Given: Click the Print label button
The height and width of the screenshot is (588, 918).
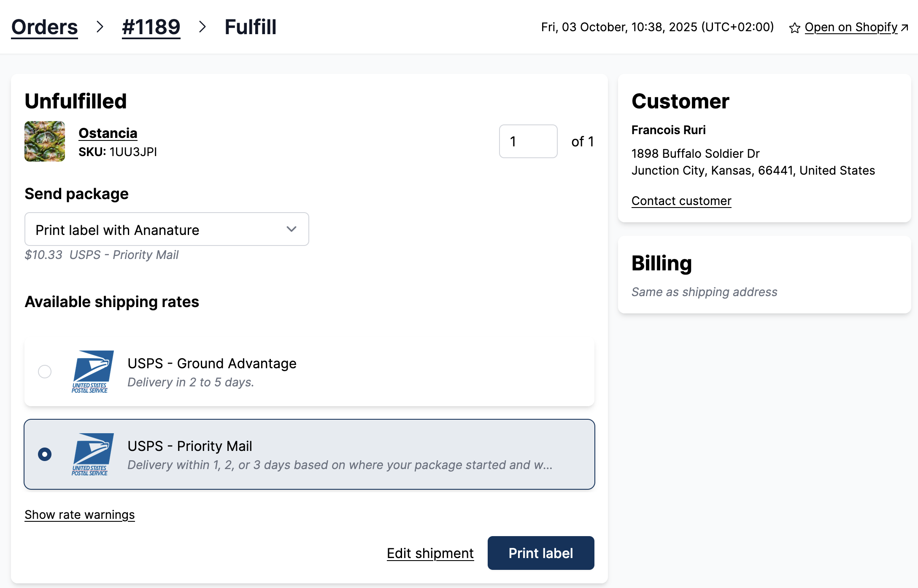Looking at the screenshot, I should point(541,553).
